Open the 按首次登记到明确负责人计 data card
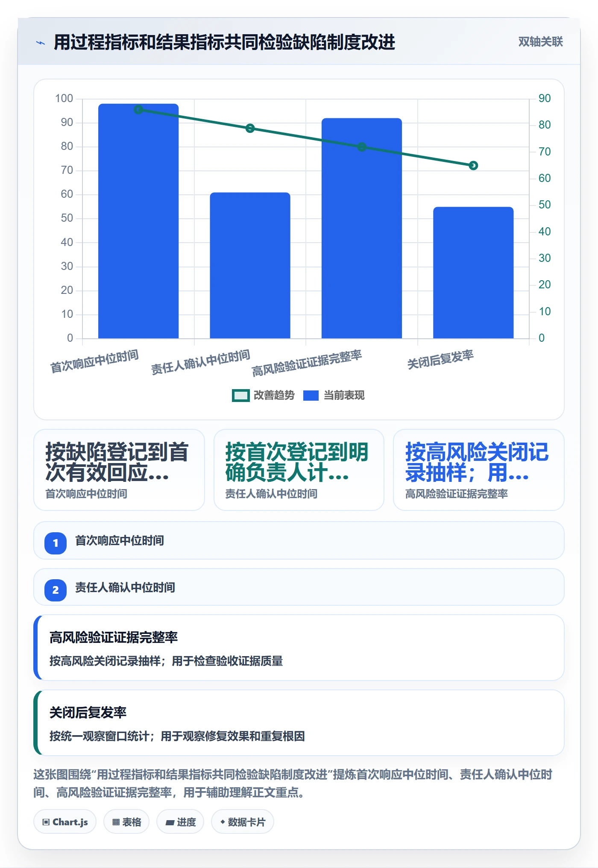This screenshot has height=868, width=598. pos(299,470)
